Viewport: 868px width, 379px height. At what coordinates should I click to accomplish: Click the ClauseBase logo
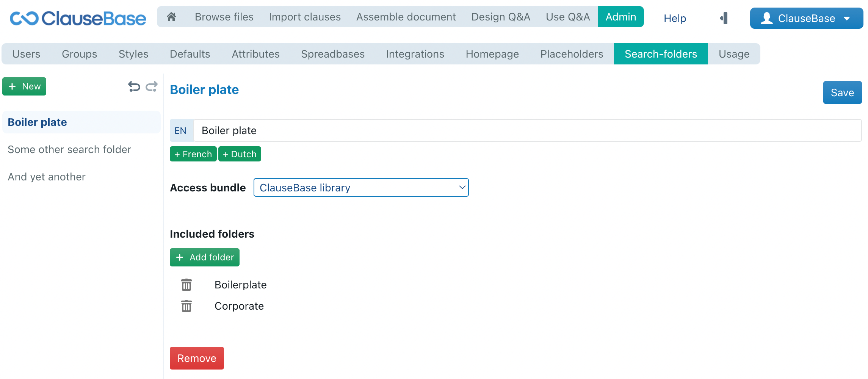click(78, 18)
